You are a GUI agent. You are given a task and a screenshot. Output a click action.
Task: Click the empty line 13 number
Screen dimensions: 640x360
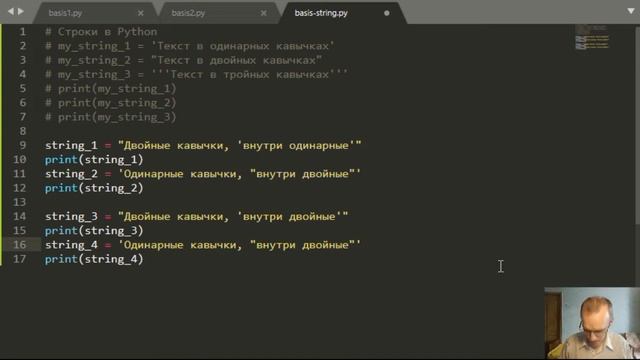[x=20, y=202]
